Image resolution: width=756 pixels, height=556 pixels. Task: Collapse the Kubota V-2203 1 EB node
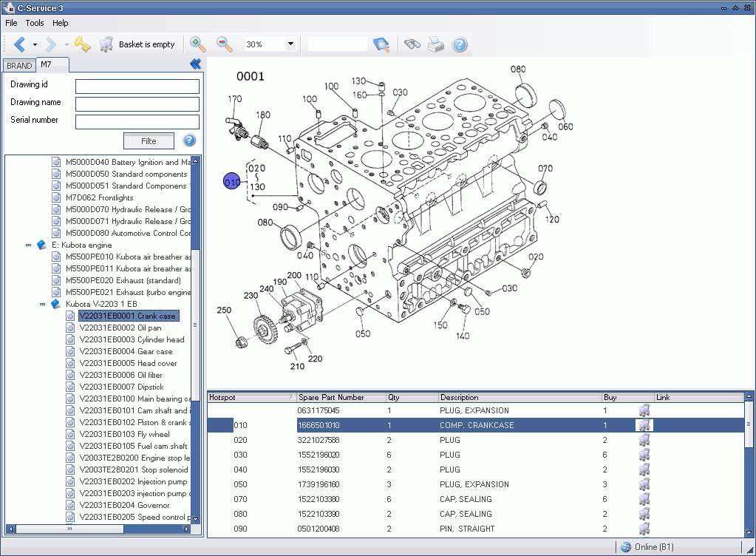click(42, 304)
